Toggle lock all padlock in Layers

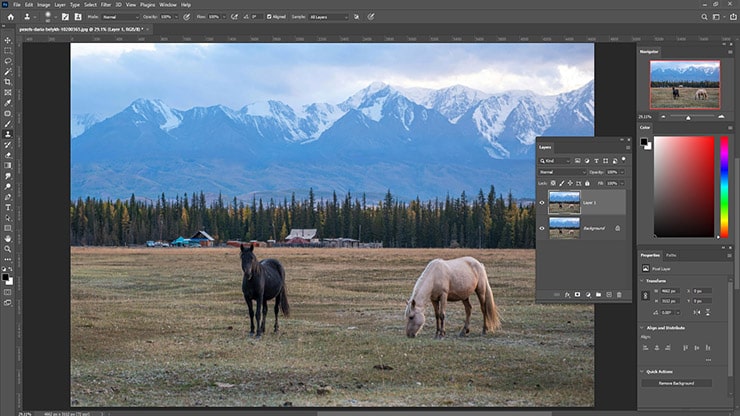[x=588, y=183]
